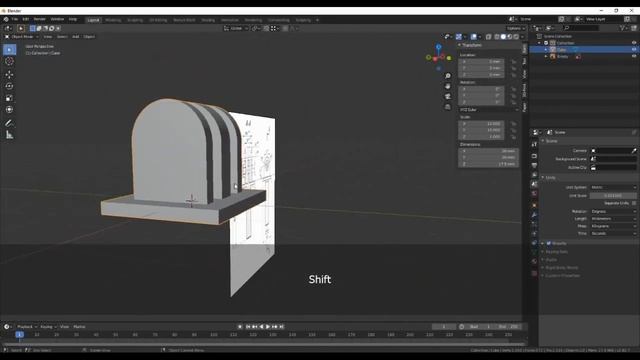Screen dimensions: 640x360
Task: Toggle the Gravity checkbox
Action: (x=549, y=243)
